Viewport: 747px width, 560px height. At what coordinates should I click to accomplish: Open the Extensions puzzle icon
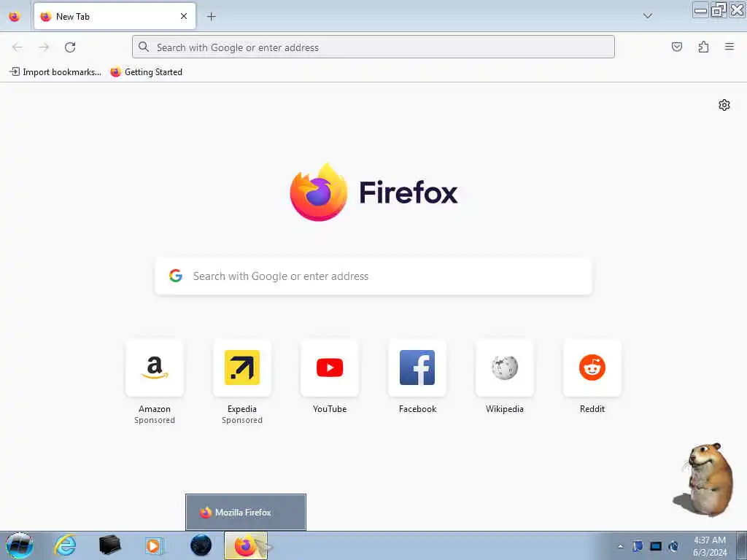pyautogui.click(x=703, y=47)
